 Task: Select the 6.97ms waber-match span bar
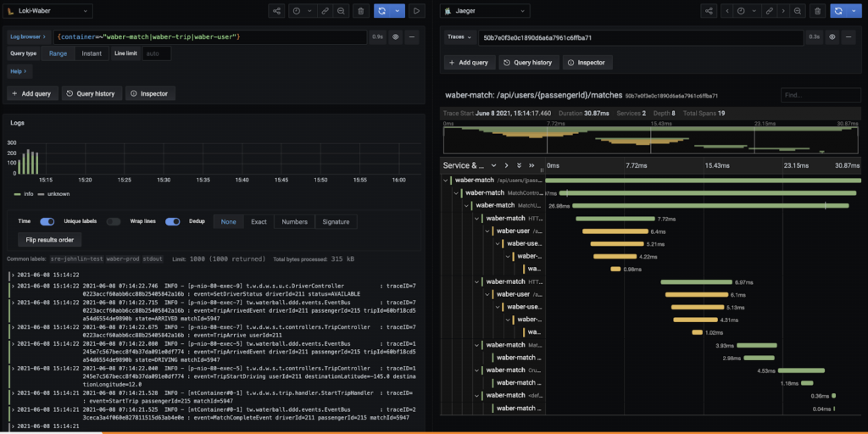pos(697,281)
